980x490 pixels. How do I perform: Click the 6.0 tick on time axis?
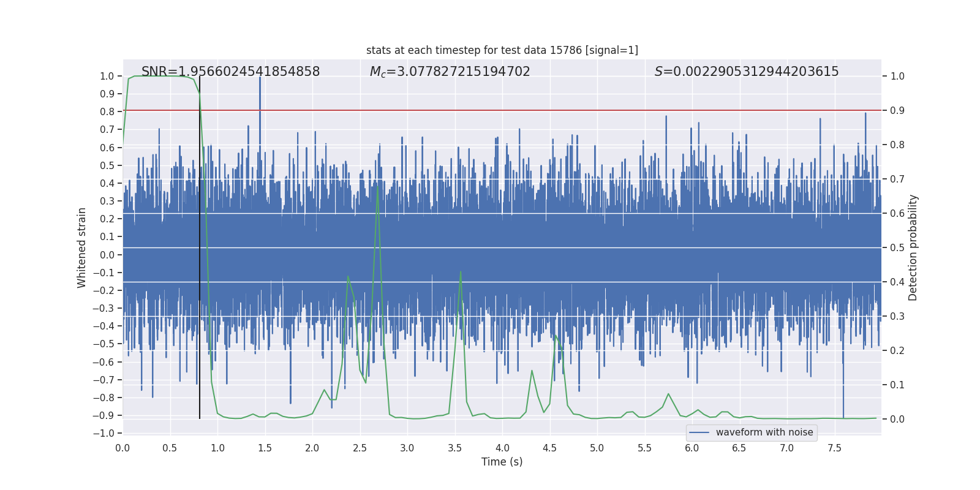(x=692, y=448)
